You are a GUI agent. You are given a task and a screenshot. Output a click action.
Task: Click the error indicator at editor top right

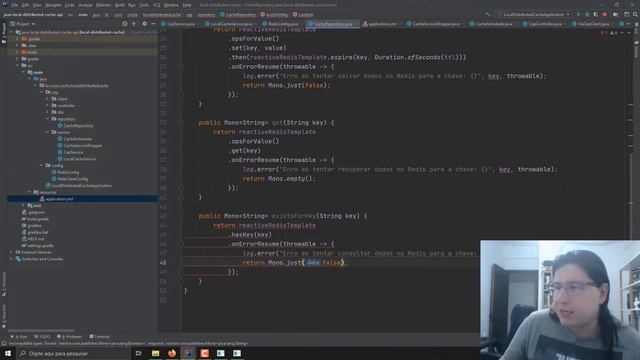coord(603,33)
